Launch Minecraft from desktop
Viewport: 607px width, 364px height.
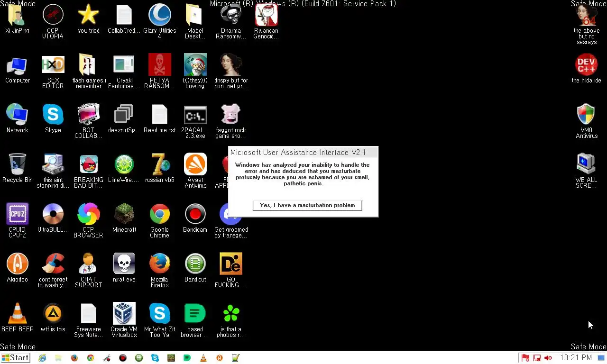[x=124, y=218]
